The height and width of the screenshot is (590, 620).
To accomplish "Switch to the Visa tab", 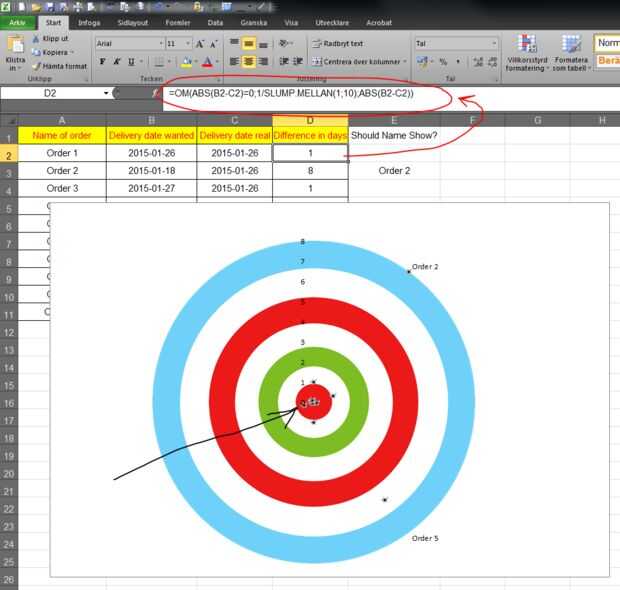I will 291,23.
